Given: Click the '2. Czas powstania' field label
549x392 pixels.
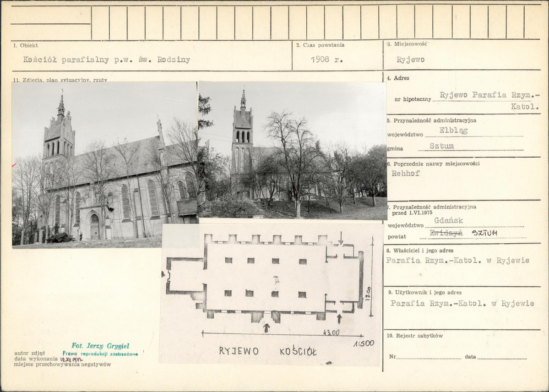Looking at the screenshot, I should 321,45.
